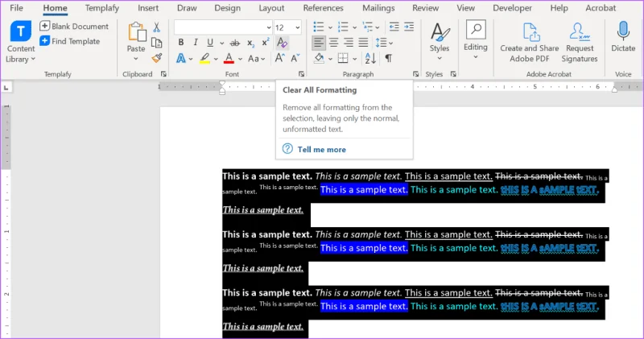Open Text Effects and Typography
This screenshot has width=644, height=339.
180,58
